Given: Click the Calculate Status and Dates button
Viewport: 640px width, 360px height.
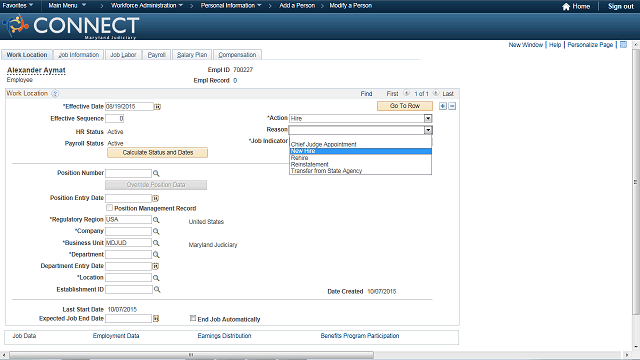Looking at the screenshot, I should coord(158,153).
